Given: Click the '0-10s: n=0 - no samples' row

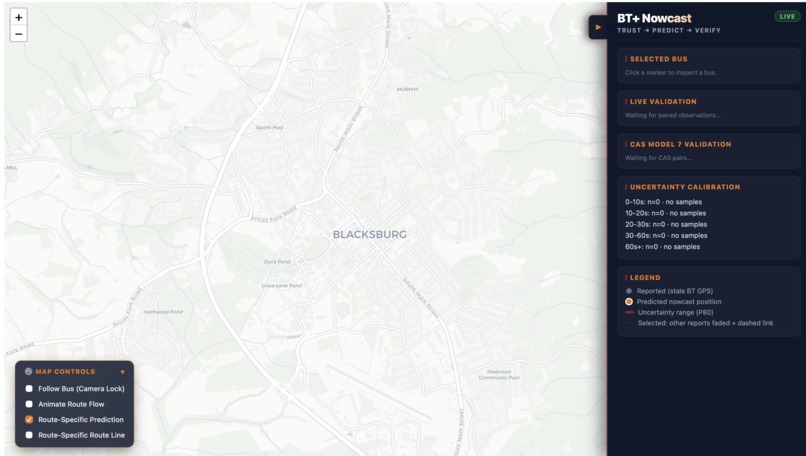Looking at the screenshot, I should 663,202.
